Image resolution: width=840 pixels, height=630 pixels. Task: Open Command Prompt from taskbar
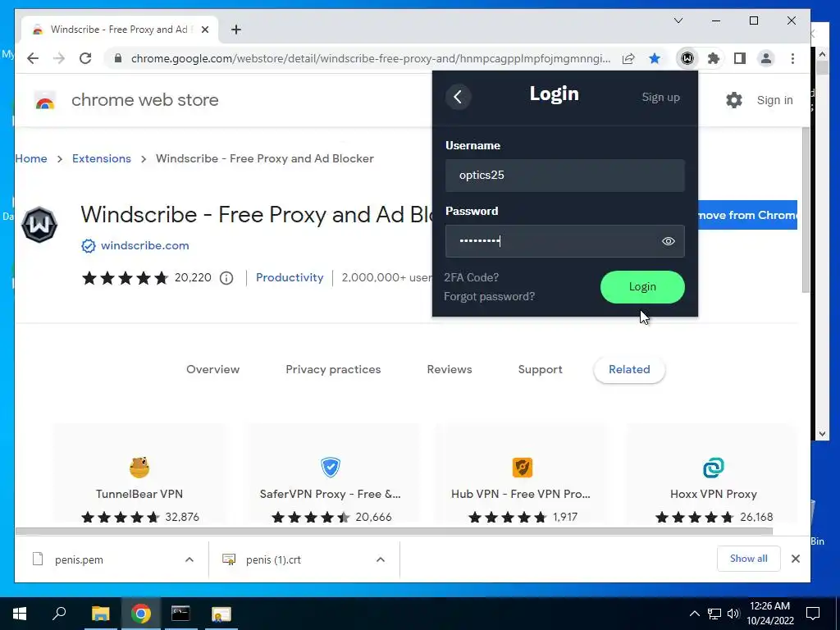tap(180, 614)
